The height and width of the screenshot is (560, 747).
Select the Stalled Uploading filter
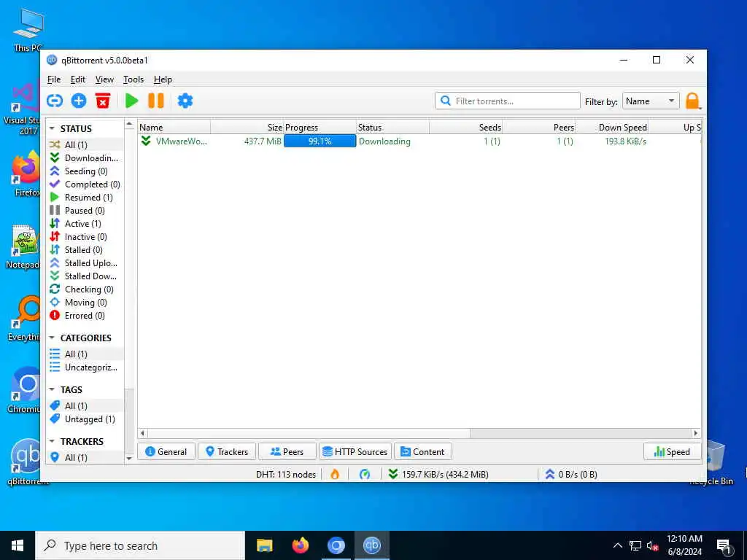coord(86,262)
